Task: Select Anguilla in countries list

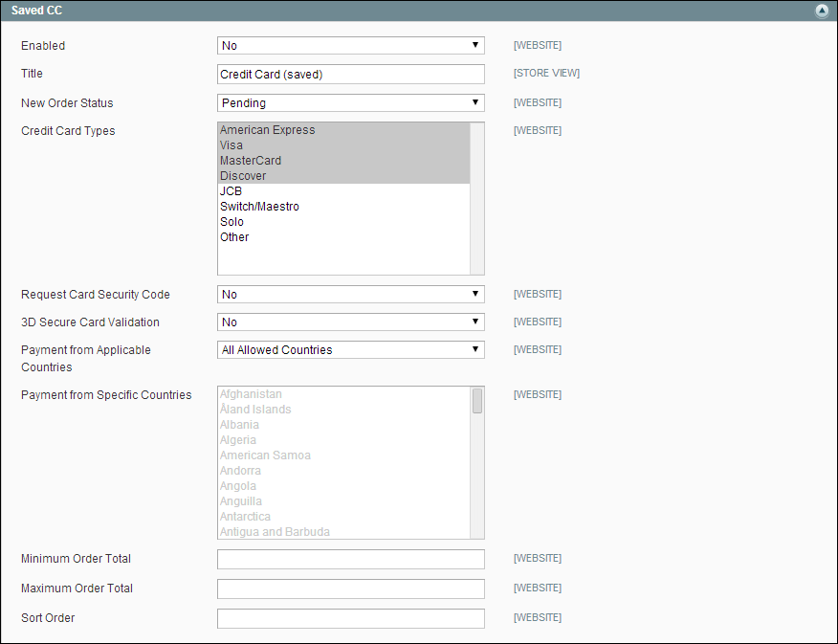Action: click(x=344, y=501)
